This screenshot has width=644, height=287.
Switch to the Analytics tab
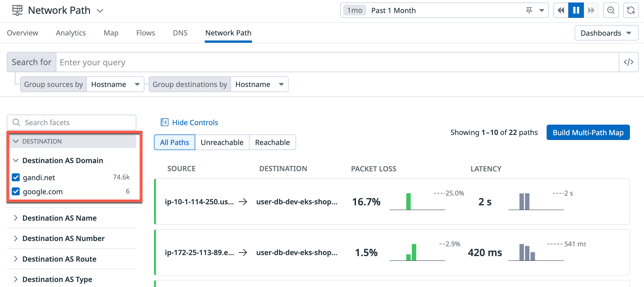tap(71, 33)
